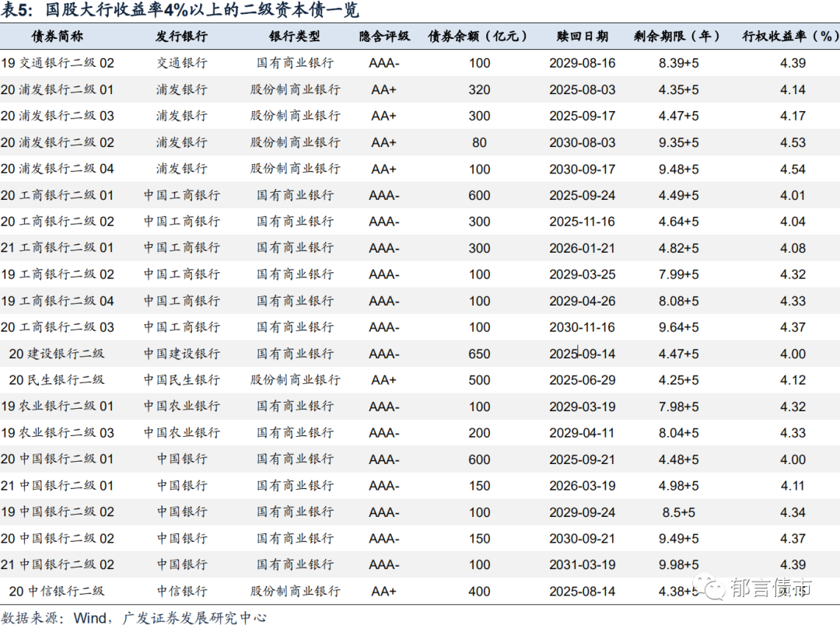
Task: Click yield value 4.54
Action: 793,169
